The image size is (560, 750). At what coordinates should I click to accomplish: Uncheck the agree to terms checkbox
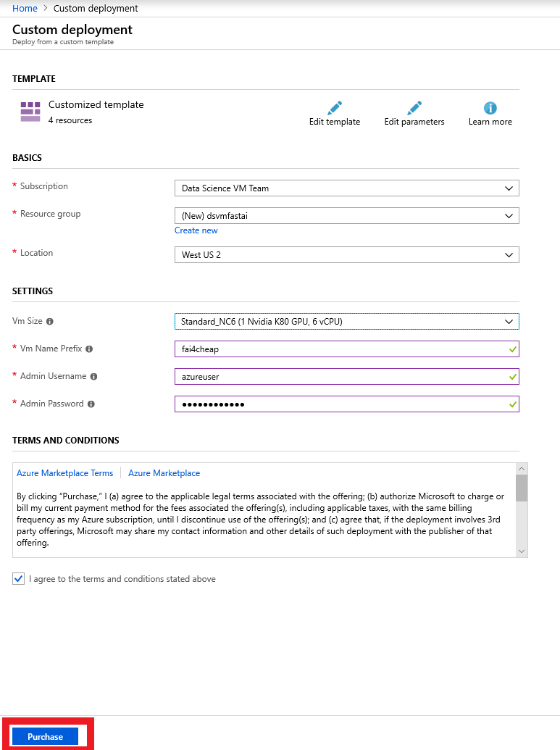[x=19, y=579]
